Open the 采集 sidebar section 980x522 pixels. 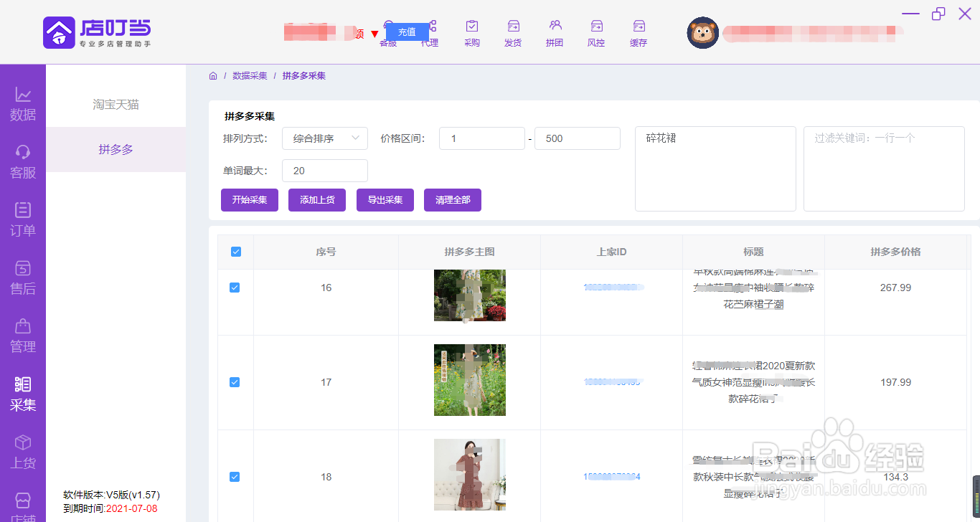(23, 394)
